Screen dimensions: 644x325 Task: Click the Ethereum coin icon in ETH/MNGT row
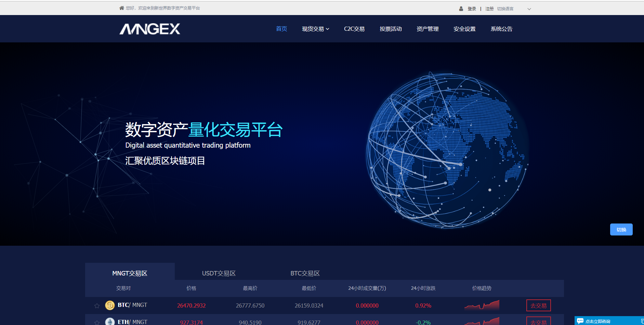pos(109,322)
